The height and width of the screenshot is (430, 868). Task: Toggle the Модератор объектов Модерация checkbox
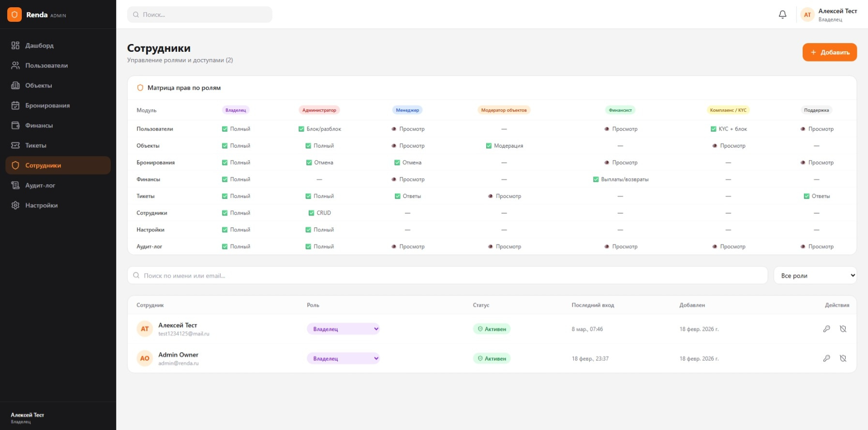(489, 146)
